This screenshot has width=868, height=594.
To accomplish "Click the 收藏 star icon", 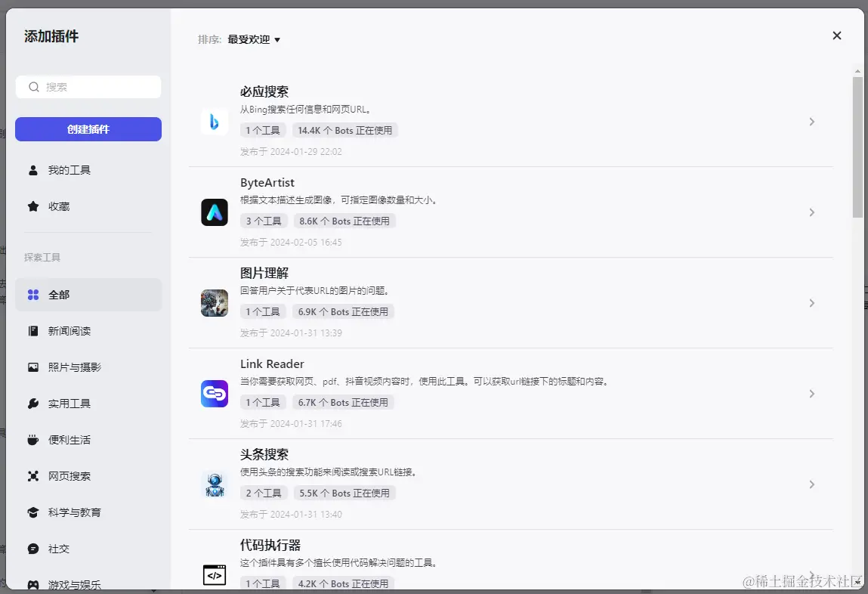I will 33,206.
